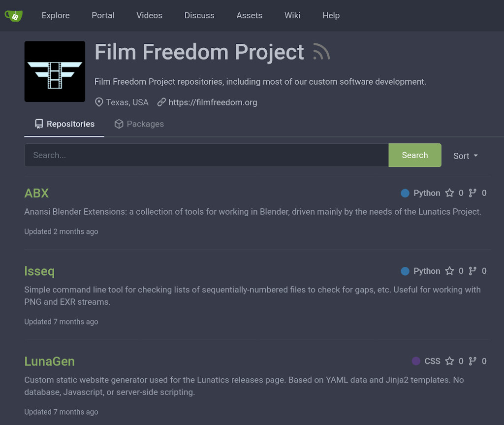Click the fork icon on LunaGen row
Viewport: 504px width, 425px height.
(472, 361)
